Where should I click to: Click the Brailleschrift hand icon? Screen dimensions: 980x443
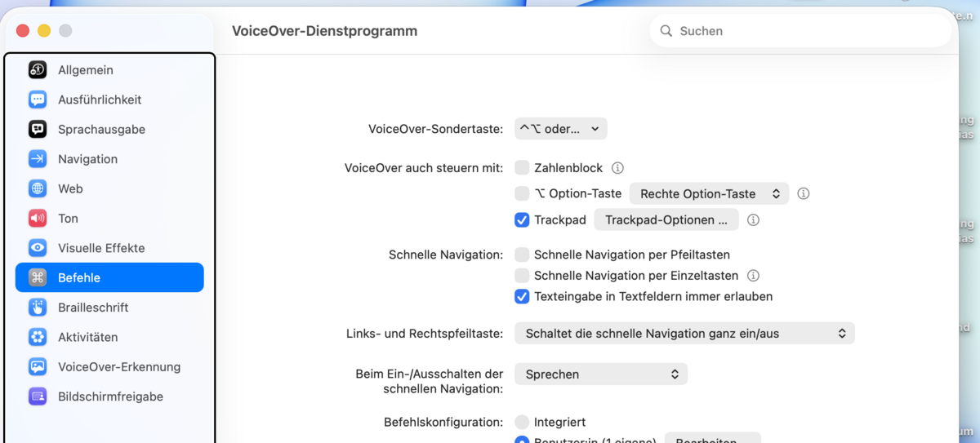coord(38,308)
